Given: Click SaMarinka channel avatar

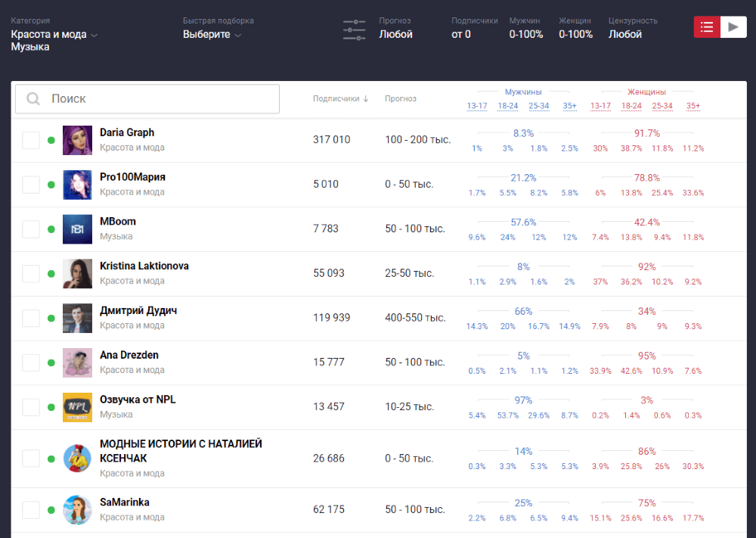Looking at the screenshot, I should coord(77,510).
